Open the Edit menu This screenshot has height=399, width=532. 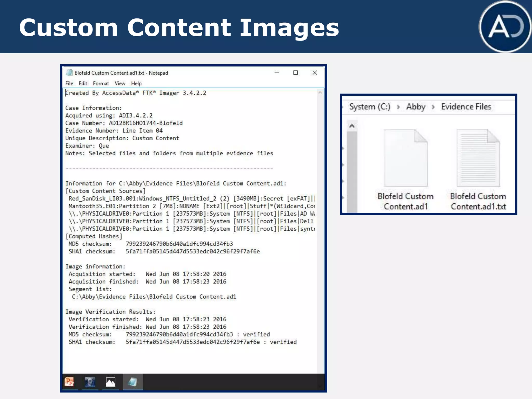tap(83, 83)
